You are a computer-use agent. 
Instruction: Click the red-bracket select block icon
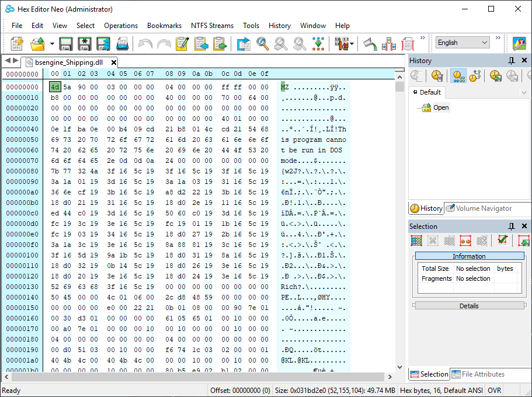point(408,43)
